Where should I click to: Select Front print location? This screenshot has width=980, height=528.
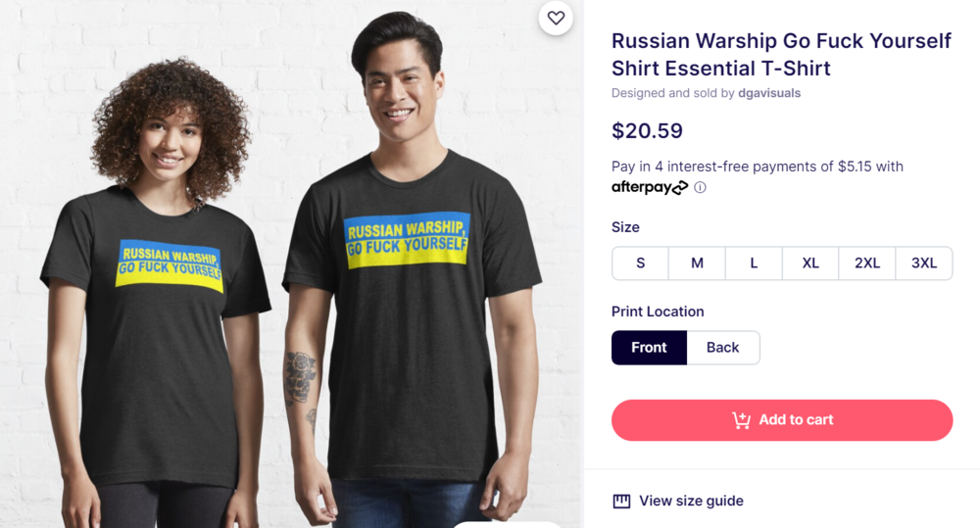click(649, 348)
